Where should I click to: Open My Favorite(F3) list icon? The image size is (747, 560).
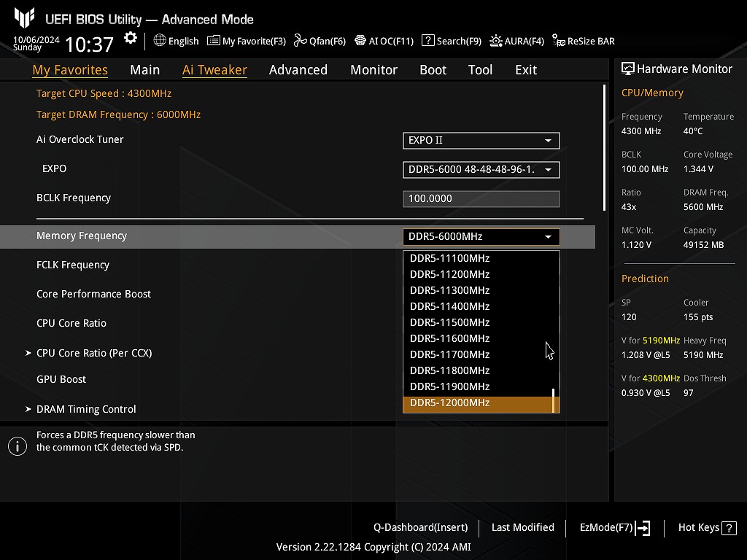click(214, 41)
